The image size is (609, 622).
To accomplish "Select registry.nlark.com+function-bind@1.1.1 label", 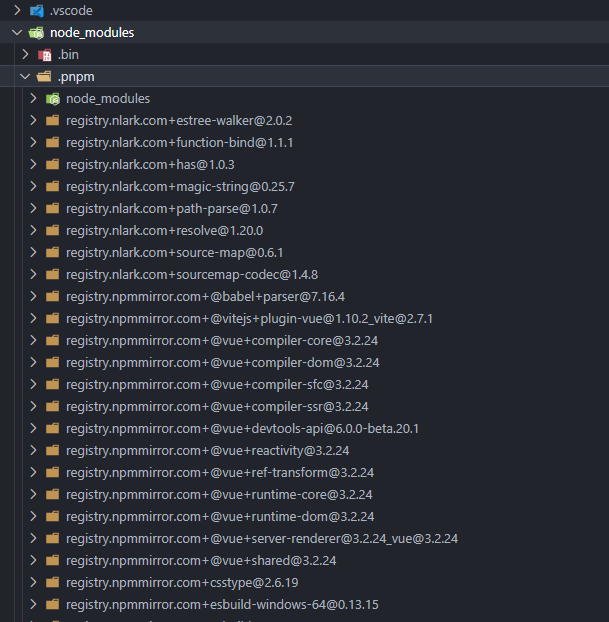I will coord(180,143).
